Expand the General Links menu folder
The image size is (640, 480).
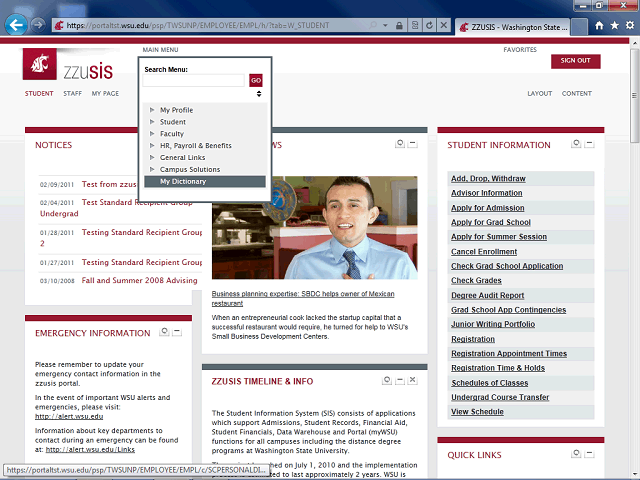coord(152,157)
